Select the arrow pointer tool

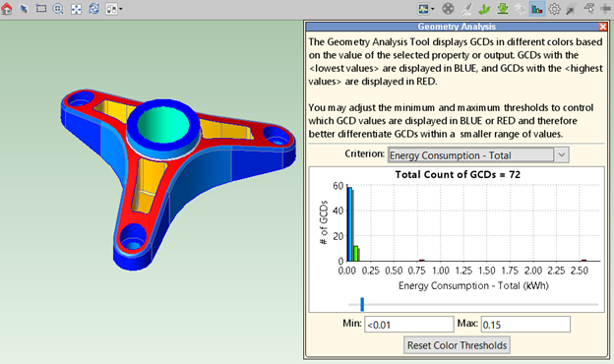(x=24, y=9)
